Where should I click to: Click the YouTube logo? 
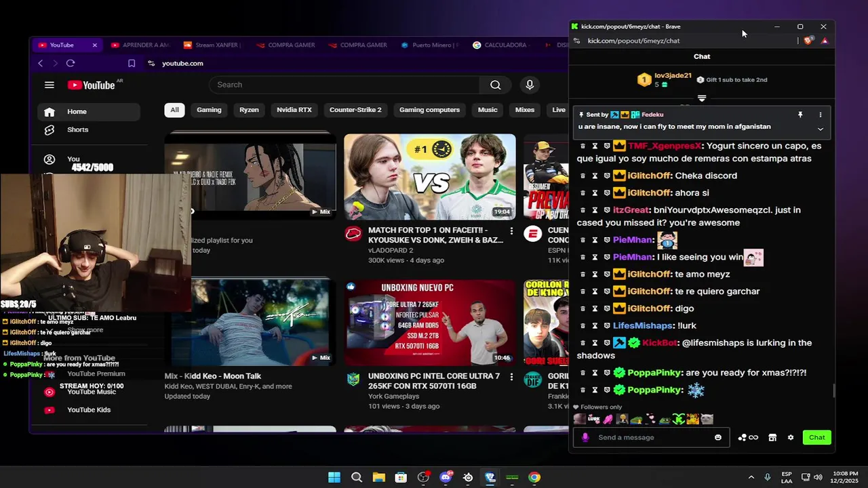(x=92, y=85)
